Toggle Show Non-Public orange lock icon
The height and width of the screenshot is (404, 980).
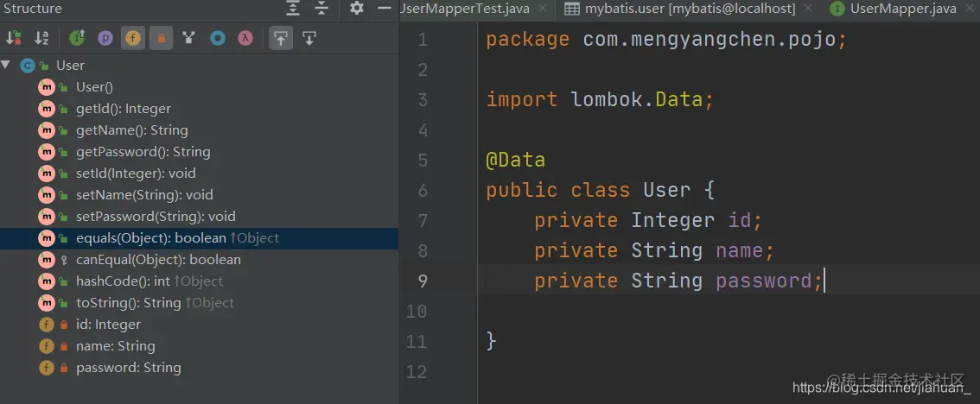(161, 38)
